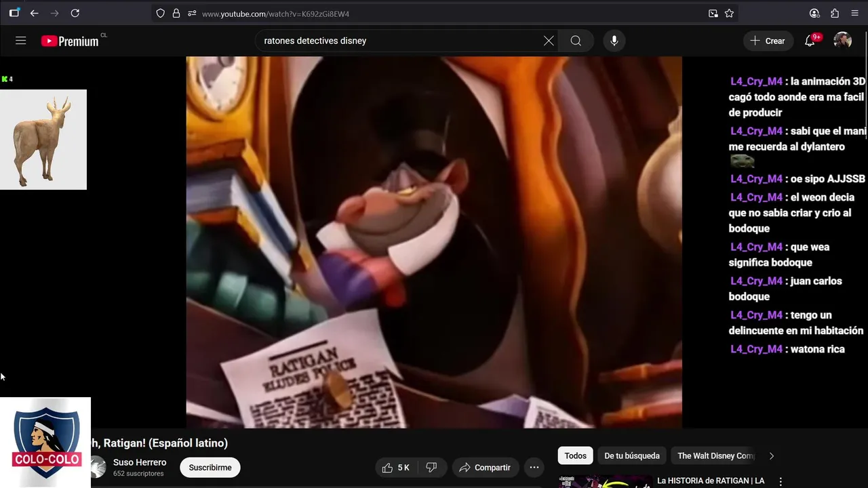The image size is (868, 488).
Task: Open the Suso Herrero channel avatar
Action: pos(99,467)
